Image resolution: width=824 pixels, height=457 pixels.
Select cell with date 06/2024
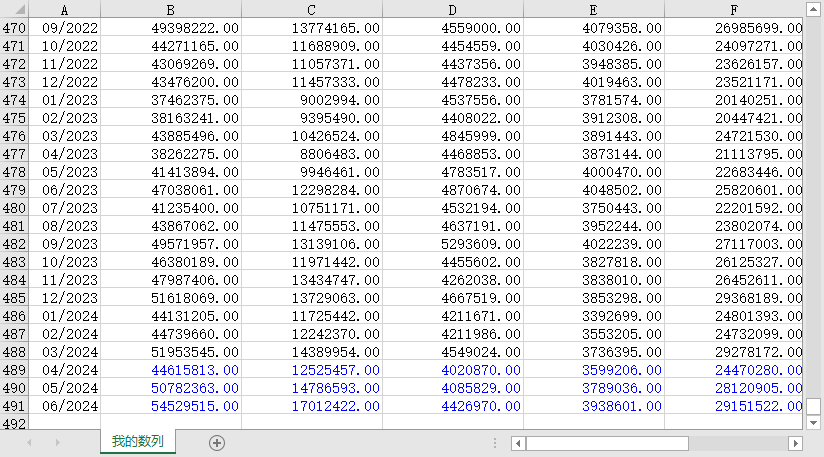pos(64,406)
